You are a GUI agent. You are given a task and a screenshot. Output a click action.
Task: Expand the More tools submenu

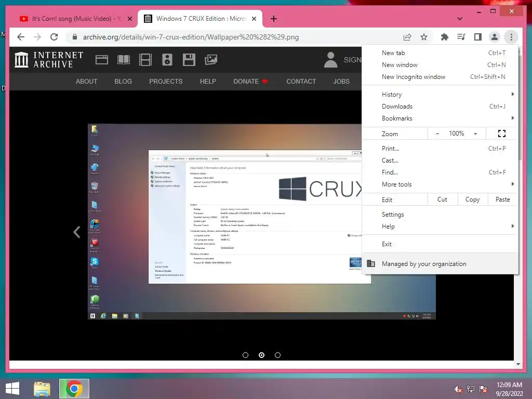(x=440, y=184)
